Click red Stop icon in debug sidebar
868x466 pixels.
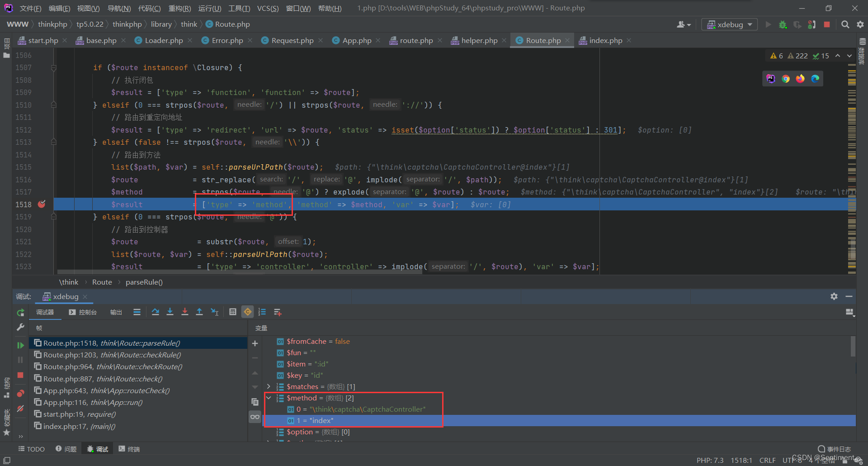20,375
